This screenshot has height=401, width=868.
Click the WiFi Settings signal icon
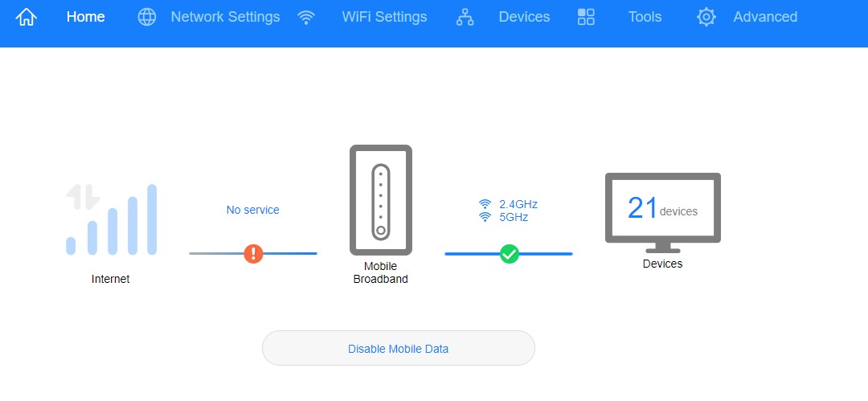305,17
